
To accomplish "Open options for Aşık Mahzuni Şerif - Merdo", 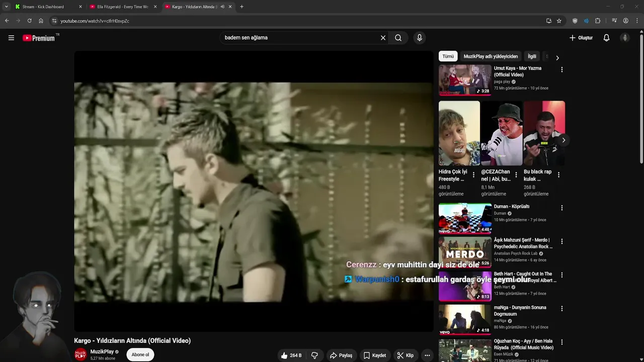I will pos(562,241).
